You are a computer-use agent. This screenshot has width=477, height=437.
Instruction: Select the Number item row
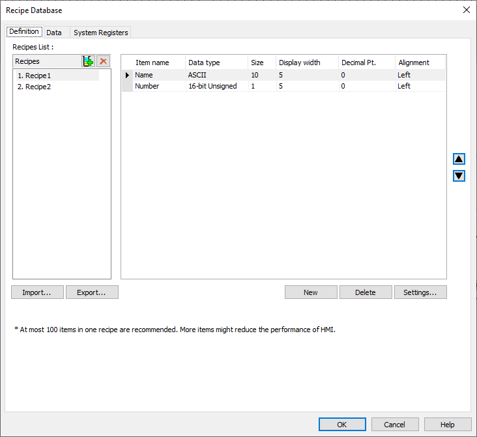coord(283,86)
